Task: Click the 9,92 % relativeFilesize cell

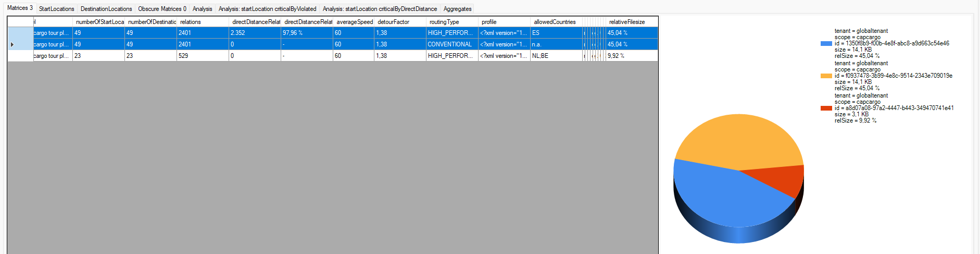Action: click(631, 56)
